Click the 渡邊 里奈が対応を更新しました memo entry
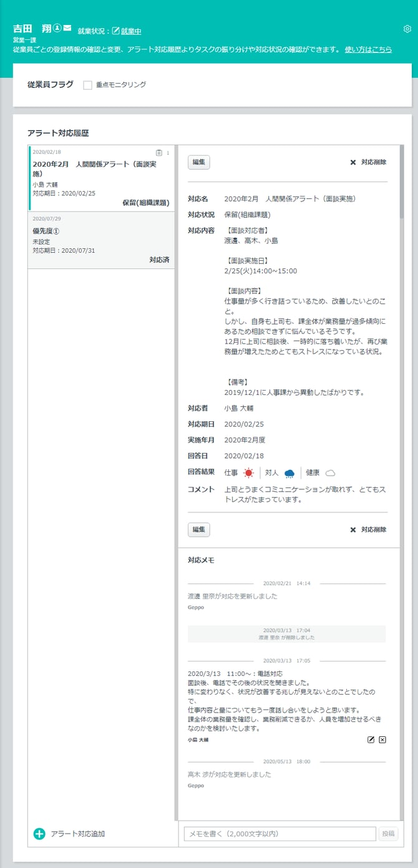418x868 pixels. [233, 596]
